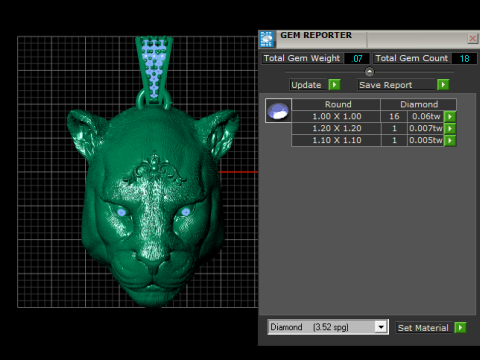Click the GEM REPORTER title bar text

click(x=316, y=35)
